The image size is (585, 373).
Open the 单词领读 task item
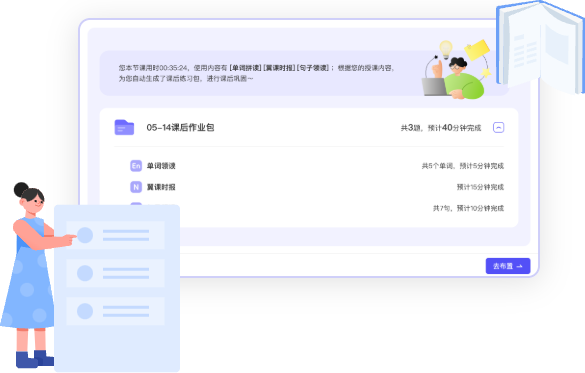(x=317, y=166)
